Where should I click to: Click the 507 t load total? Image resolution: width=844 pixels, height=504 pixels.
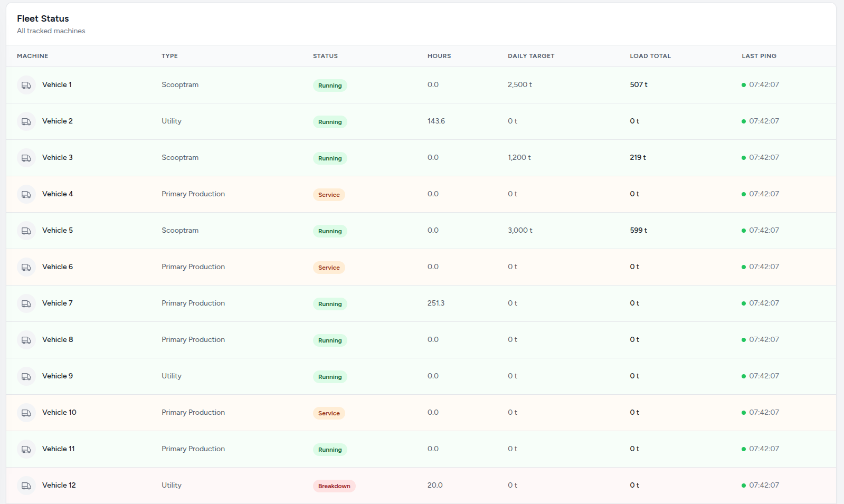click(x=639, y=84)
